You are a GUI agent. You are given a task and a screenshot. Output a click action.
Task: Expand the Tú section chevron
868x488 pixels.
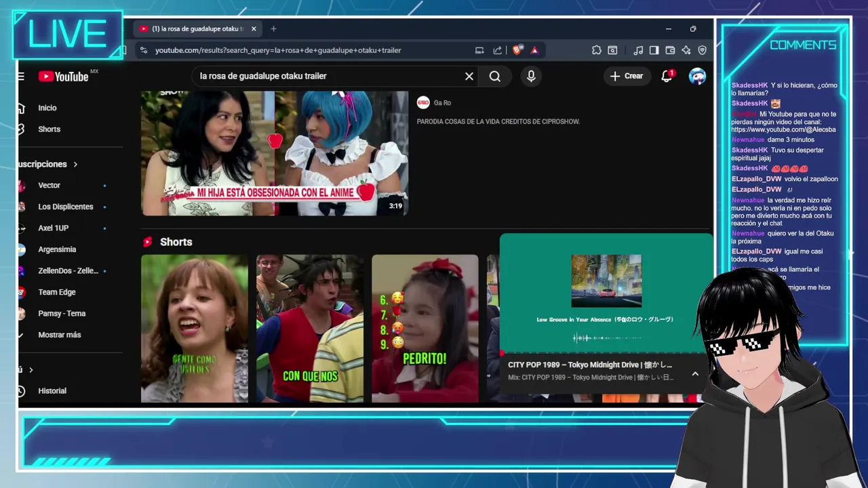(31, 369)
